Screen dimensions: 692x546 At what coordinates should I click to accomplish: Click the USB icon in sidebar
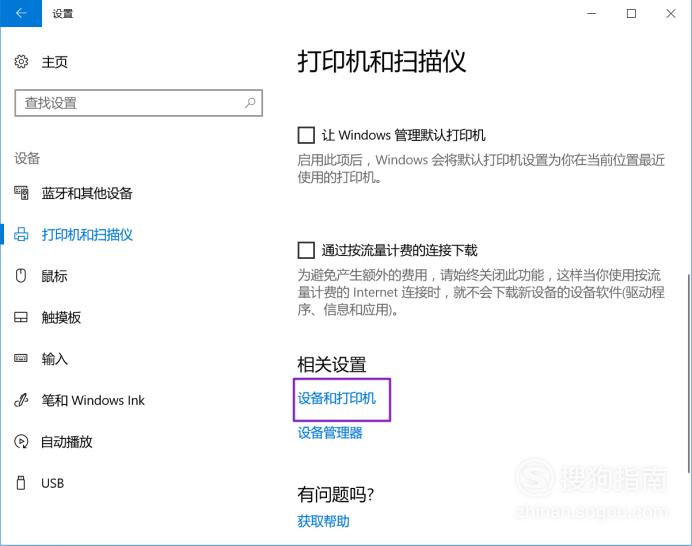21,483
